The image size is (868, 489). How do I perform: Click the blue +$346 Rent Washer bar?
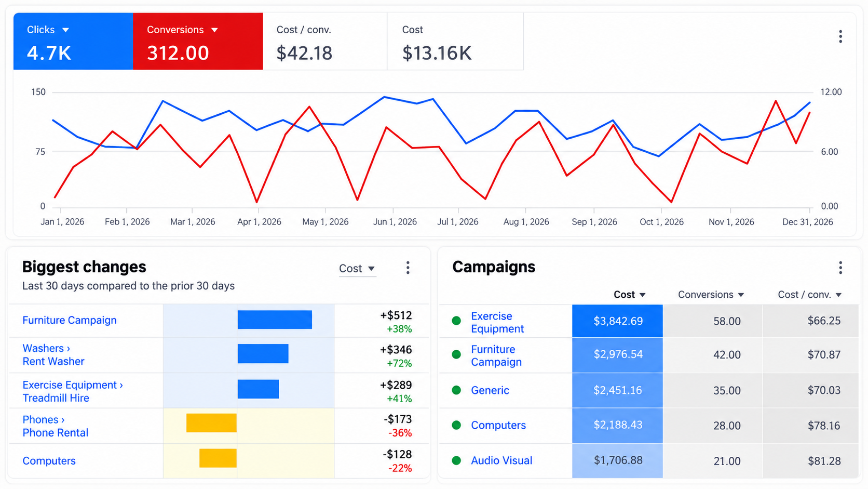pos(263,353)
